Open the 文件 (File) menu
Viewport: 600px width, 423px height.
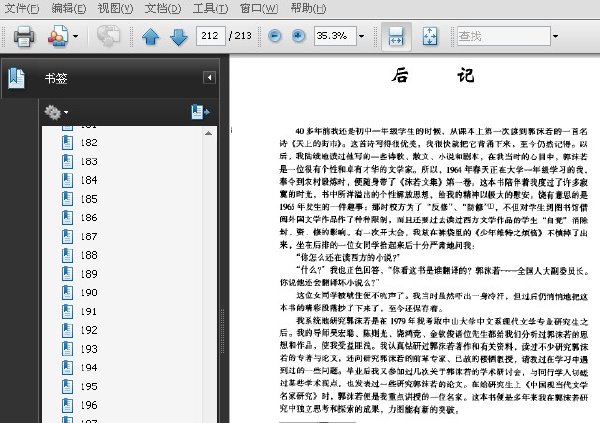click(x=22, y=8)
